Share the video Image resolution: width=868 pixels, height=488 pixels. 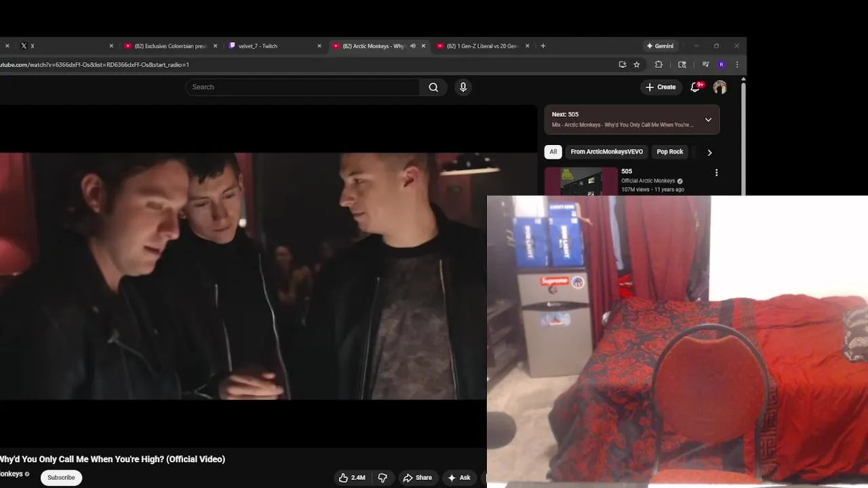[418, 478]
